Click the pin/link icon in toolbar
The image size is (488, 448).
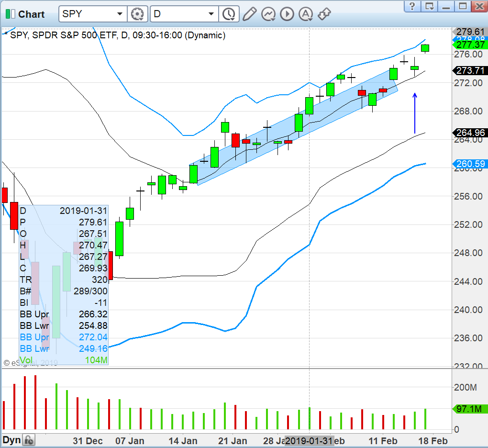[324, 14]
